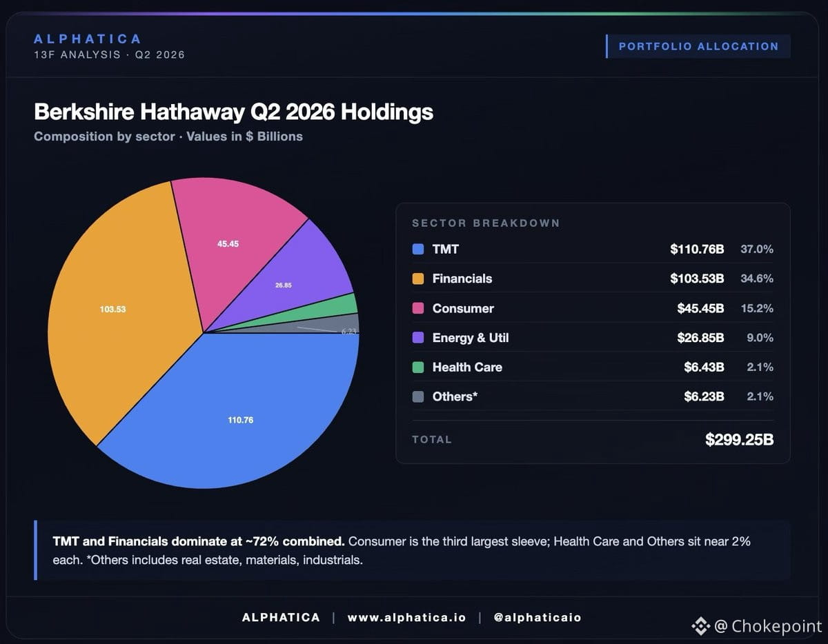828x644 pixels.
Task: Click the PORTFOLIO ALLOCATION badge
Action: click(x=698, y=46)
